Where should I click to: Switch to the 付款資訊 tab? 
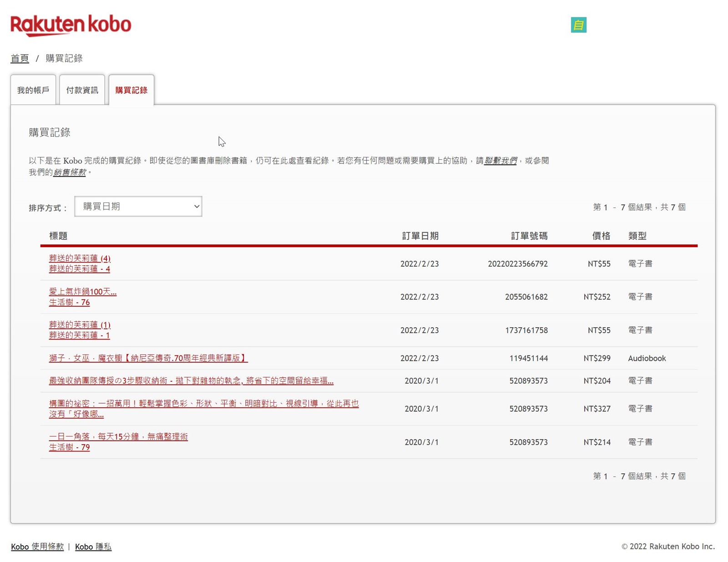click(x=82, y=90)
